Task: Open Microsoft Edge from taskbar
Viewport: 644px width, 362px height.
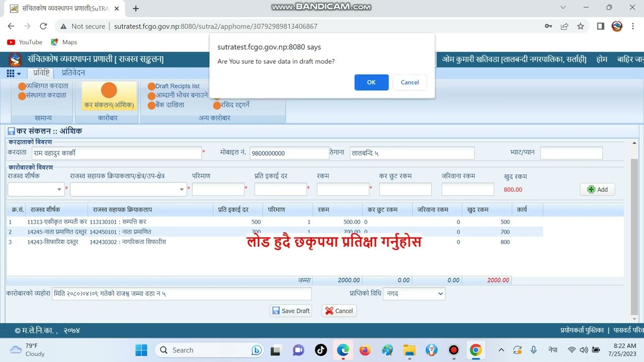Action: pos(343,350)
